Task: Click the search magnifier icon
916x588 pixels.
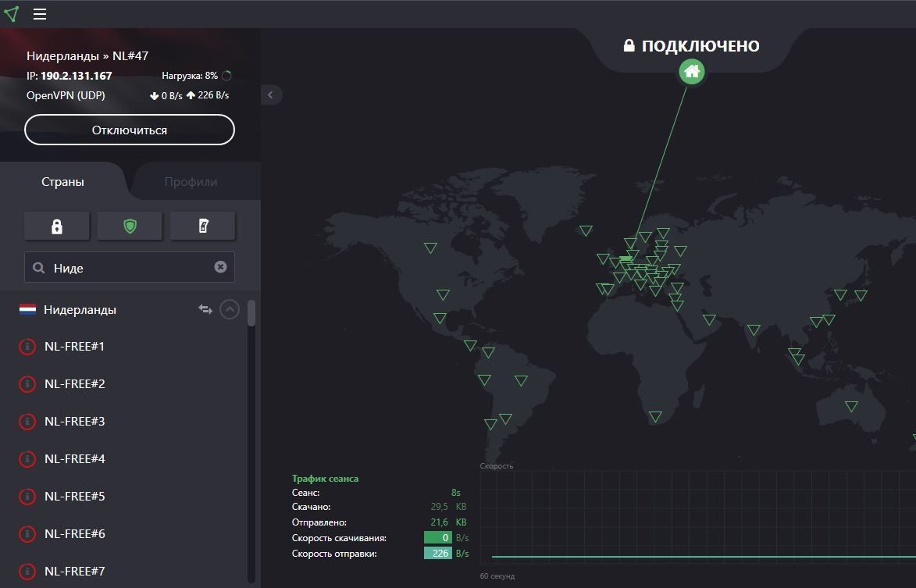Action: pyautogui.click(x=38, y=268)
